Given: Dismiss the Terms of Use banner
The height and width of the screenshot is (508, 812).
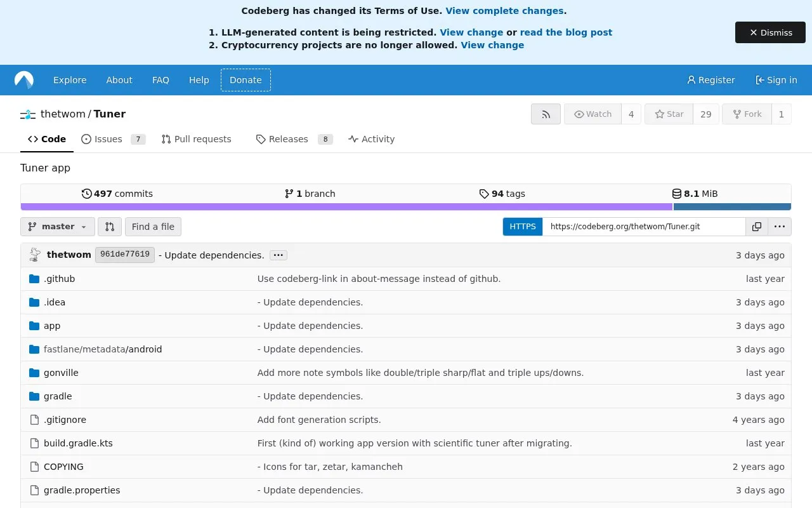Looking at the screenshot, I should tap(770, 32).
